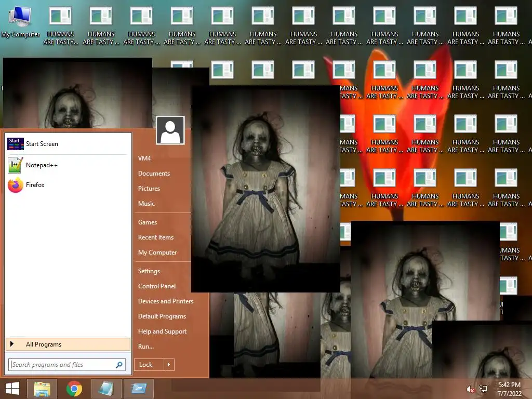The width and height of the screenshot is (532, 399).
Task: Open Recent Items in the Start menu
Action: tap(156, 237)
